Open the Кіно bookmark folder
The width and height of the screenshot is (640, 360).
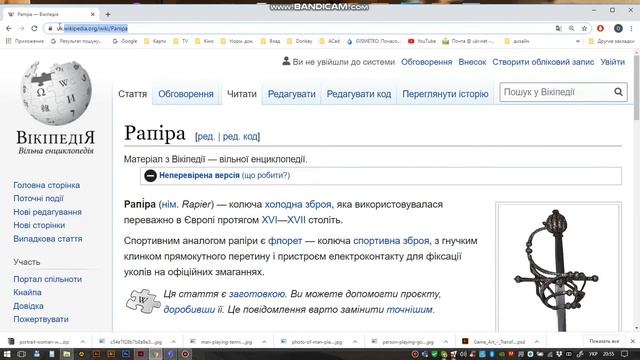pyautogui.click(x=204, y=41)
